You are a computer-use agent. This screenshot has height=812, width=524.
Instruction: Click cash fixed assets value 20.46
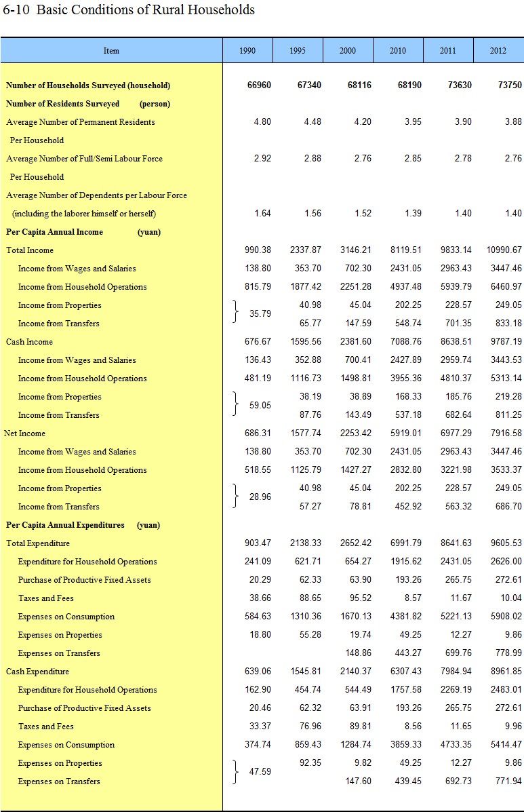point(260,708)
